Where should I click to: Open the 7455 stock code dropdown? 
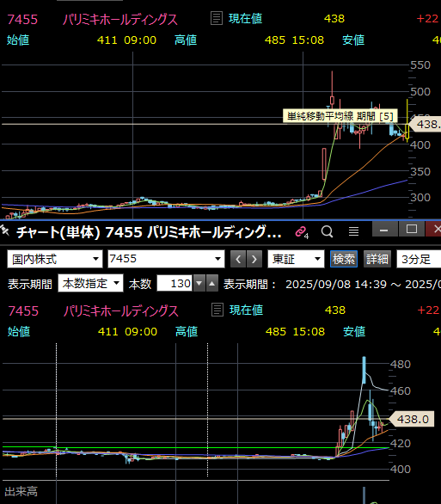166,259
